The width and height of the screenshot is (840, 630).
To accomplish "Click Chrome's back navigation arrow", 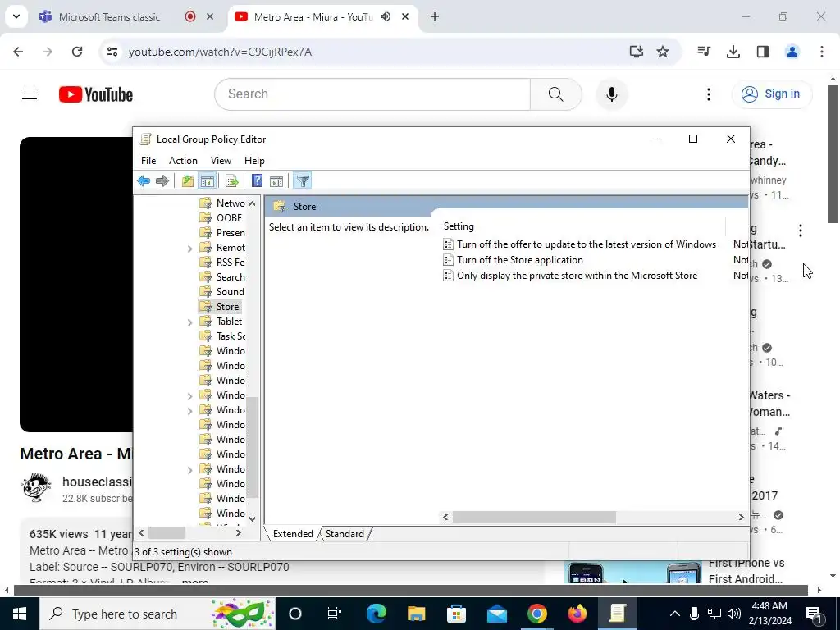I will click(18, 52).
